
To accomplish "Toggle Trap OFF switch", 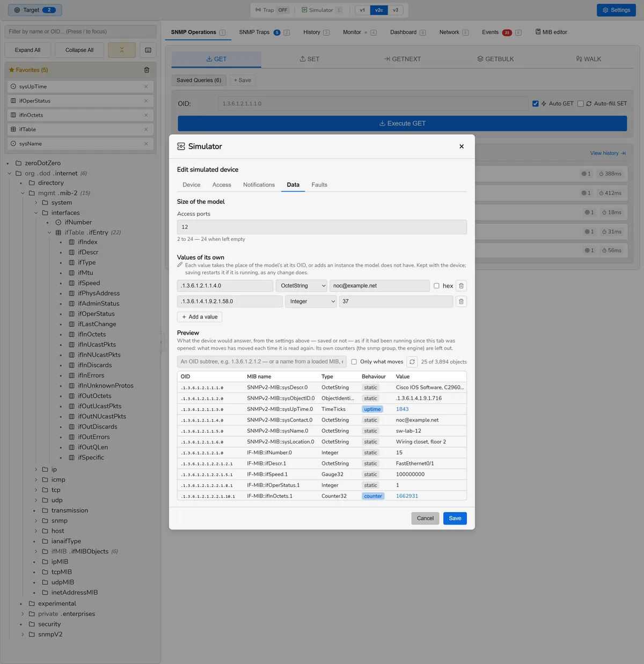I will [x=272, y=10].
